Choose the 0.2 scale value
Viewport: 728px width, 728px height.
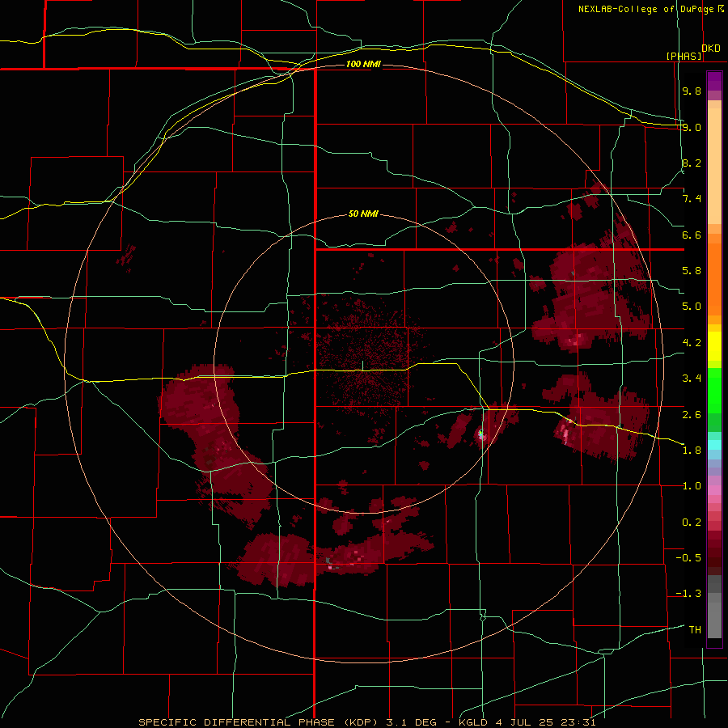coord(692,523)
